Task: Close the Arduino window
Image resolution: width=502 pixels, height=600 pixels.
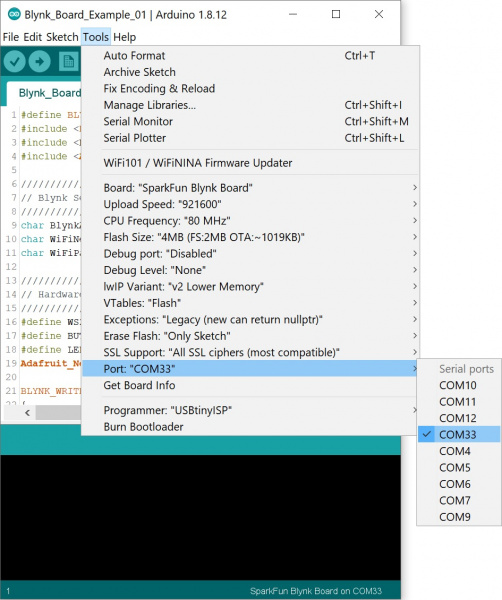Action: click(379, 15)
